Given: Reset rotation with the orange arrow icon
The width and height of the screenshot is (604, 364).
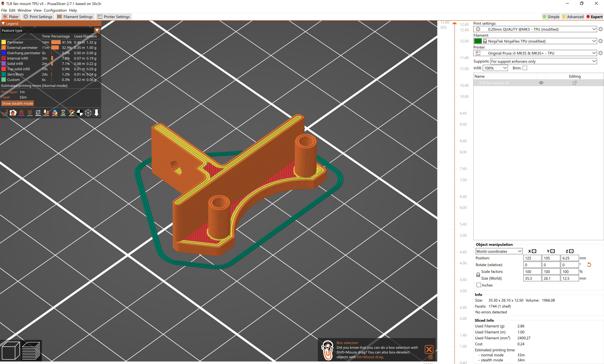Looking at the screenshot, I should click(589, 265).
